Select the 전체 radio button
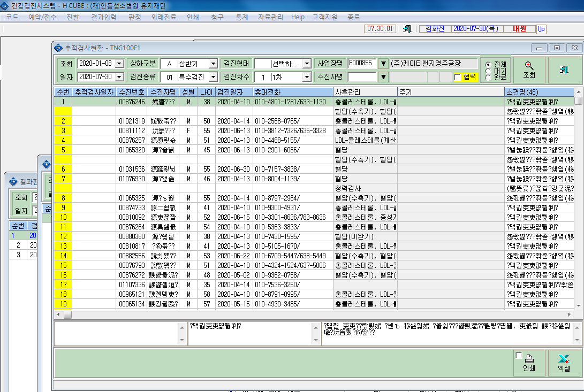Viewport: 584px width, 392px height. point(488,64)
